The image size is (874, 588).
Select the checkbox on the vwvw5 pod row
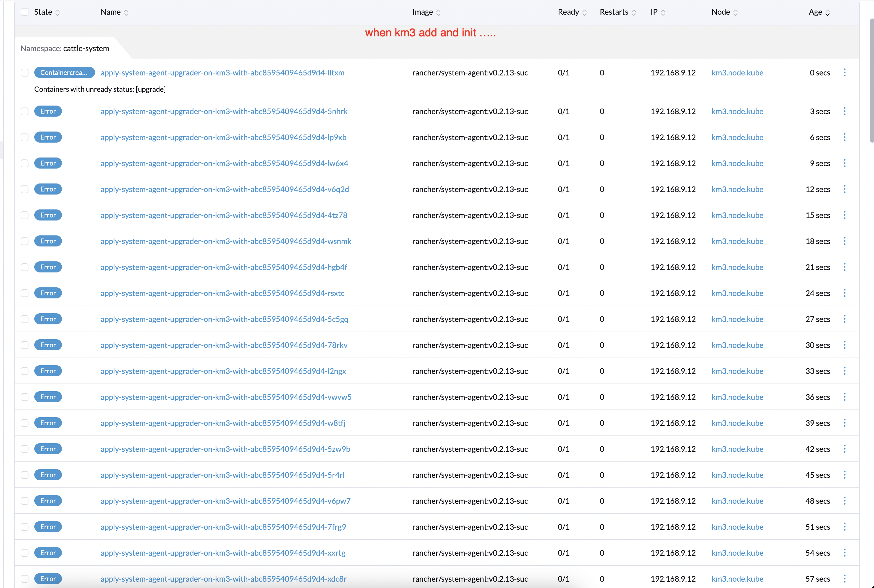[x=24, y=397]
